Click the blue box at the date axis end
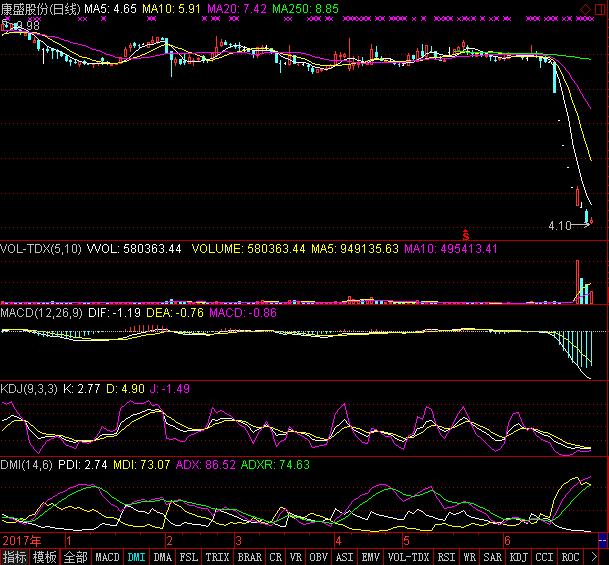Screen dimensions: 609x565 (x=603, y=540)
